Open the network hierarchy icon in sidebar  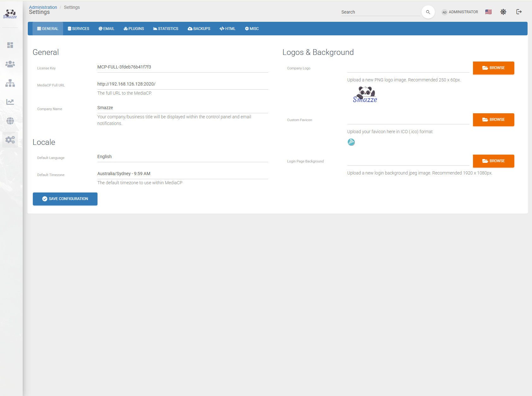[x=10, y=83]
